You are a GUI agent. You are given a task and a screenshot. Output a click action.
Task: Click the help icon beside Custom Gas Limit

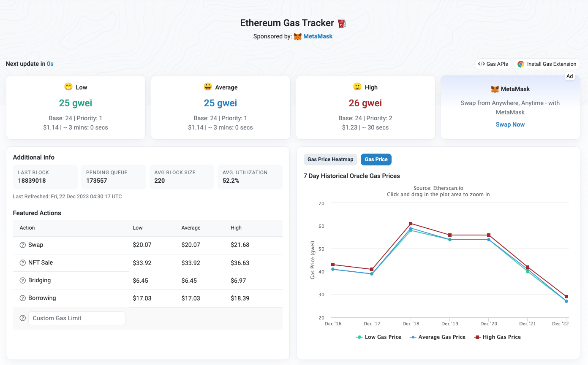point(23,318)
